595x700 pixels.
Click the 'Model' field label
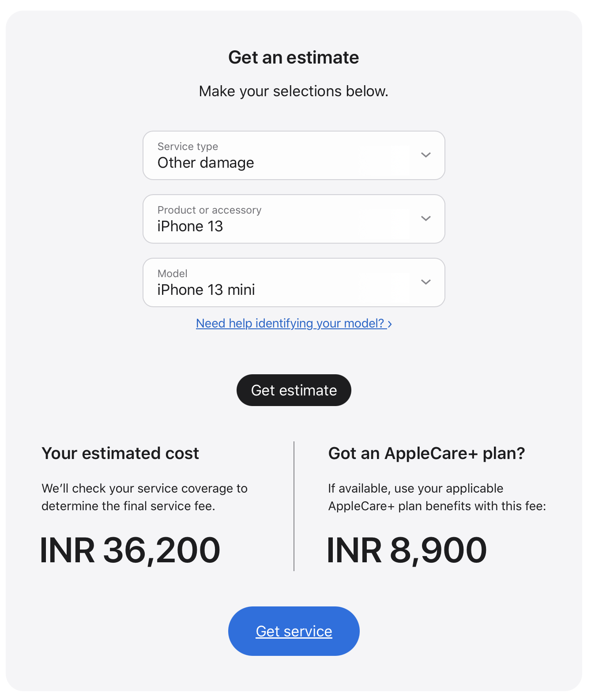pyautogui.click(x=173, y=274)
